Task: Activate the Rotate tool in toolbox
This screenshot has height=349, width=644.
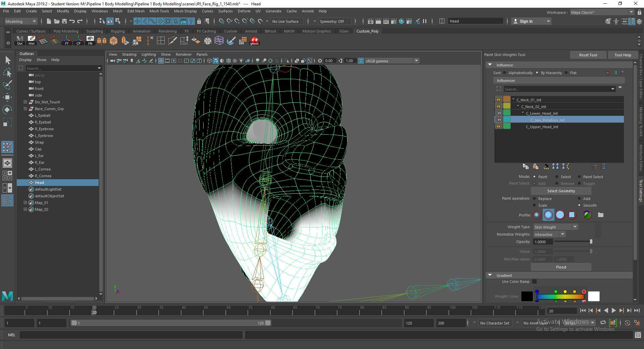Action: pyautogui.click(x=7, y=110)
